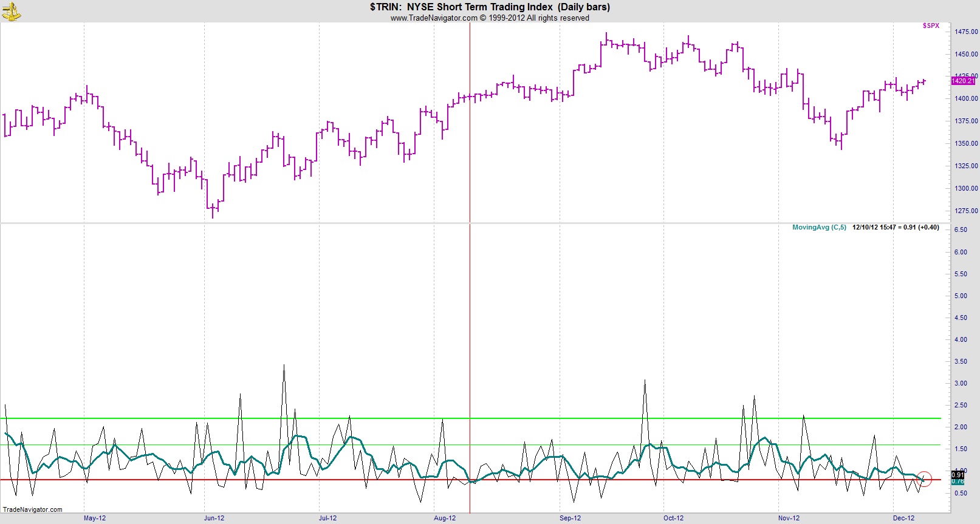Click the 5.00 label on the TRIN scale

[x=961, y=296]
